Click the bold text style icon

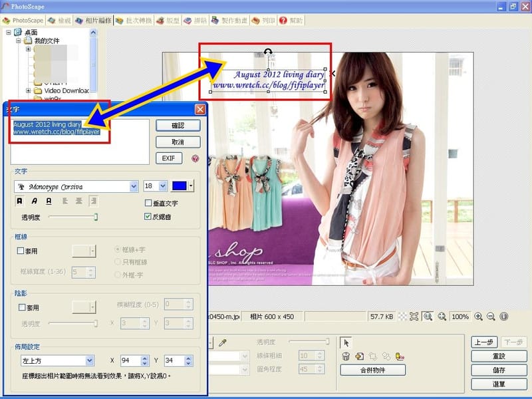20,201
